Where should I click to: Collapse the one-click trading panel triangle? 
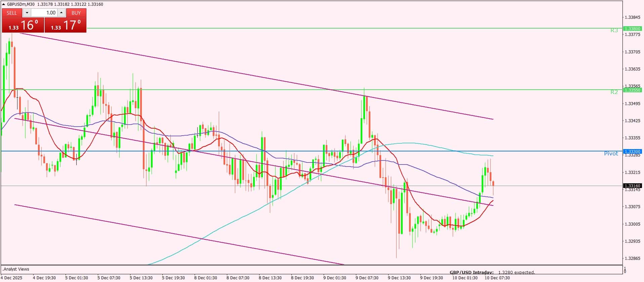(4, 4)
